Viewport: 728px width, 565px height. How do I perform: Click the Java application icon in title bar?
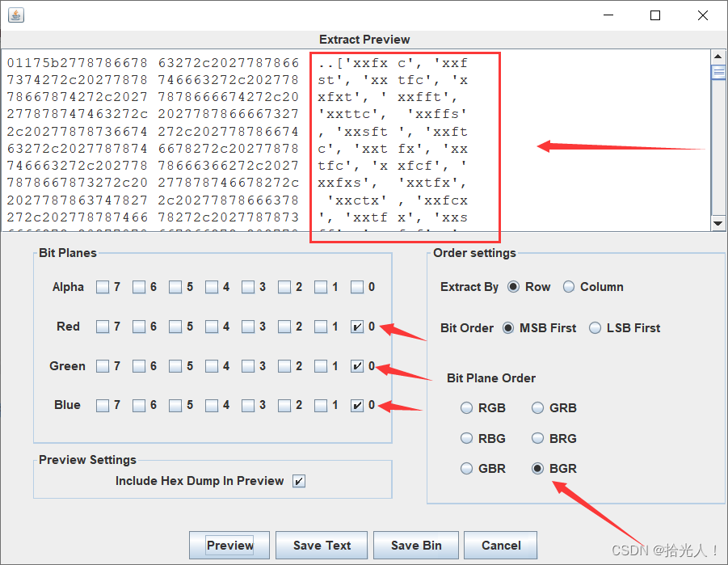[16, 15]
